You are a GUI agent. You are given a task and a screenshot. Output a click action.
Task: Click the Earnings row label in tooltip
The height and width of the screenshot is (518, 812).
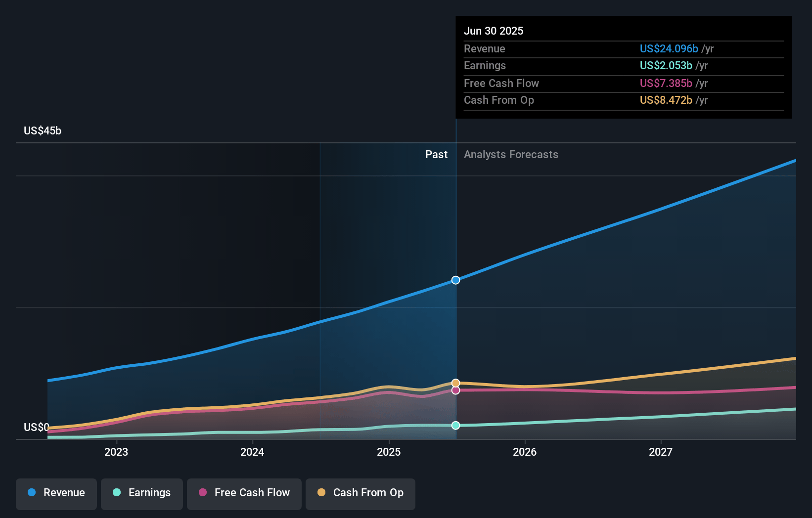coord(485,66)
